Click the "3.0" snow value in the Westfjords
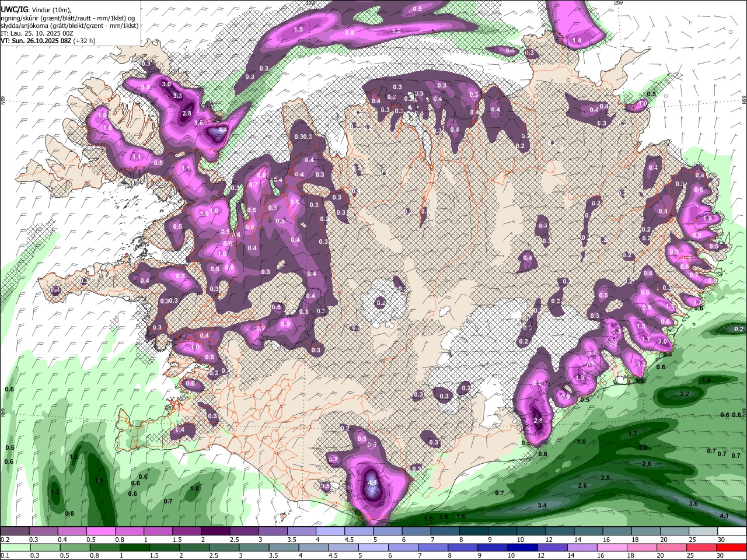This screenshot has height=560, width=747. tap(166, 84)
